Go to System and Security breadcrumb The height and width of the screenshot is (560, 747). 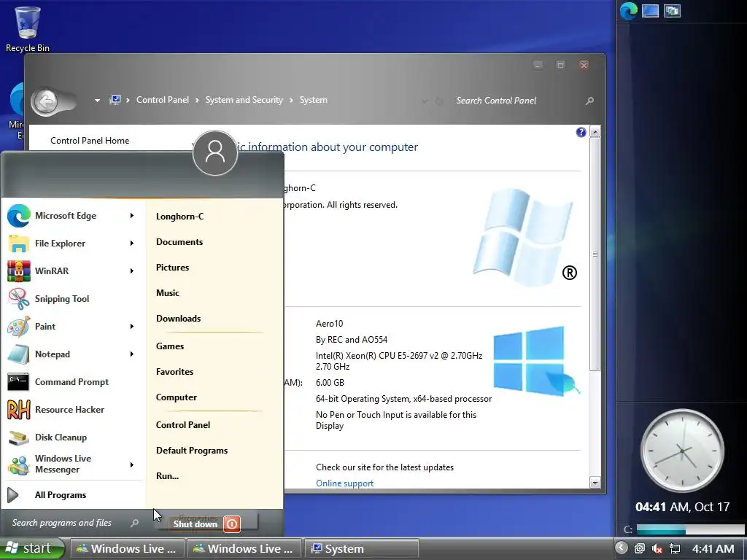pos(244,100)
